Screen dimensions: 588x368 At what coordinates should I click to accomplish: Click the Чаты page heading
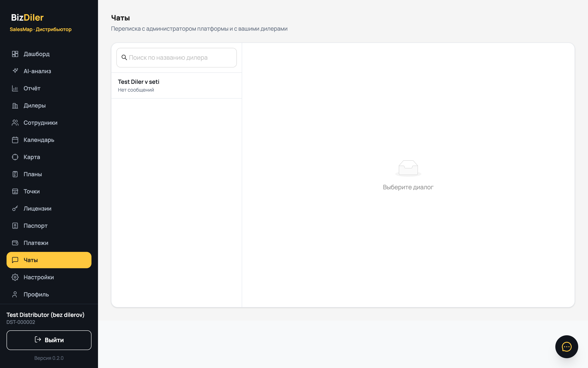pos(120,18)
